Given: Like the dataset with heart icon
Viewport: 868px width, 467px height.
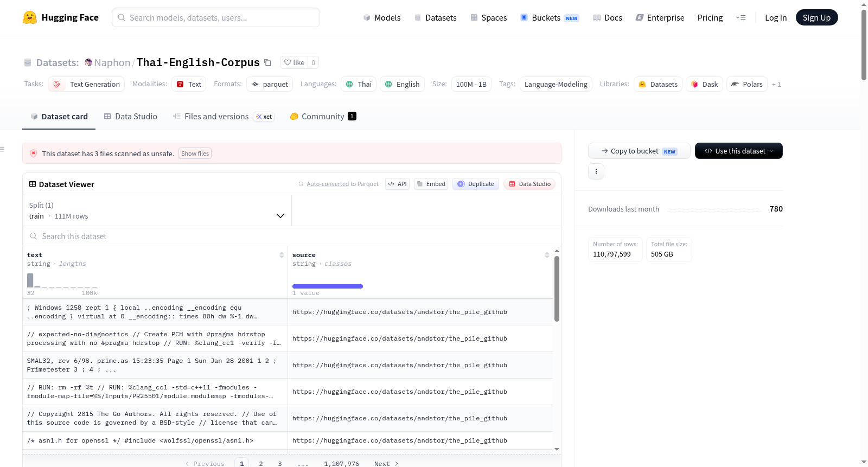Looking at the screenshot, I should (x=294, y=62).
